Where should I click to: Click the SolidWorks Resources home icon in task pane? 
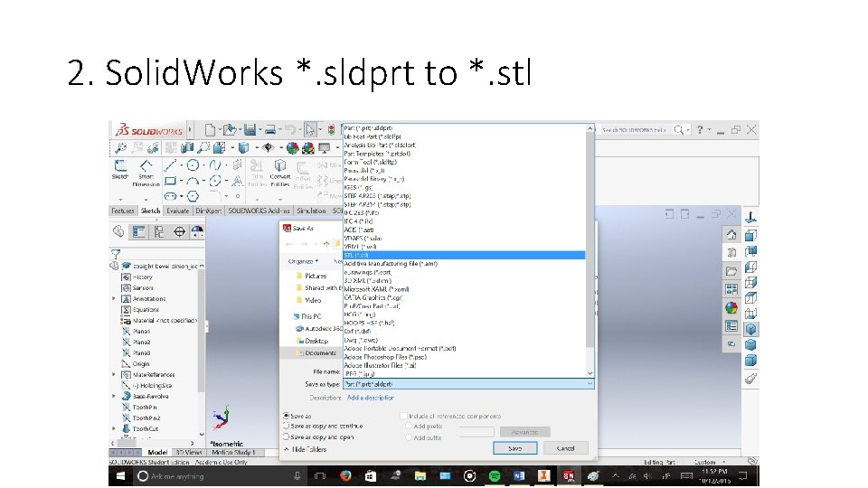pyautogui.click(x=731, y=235)
